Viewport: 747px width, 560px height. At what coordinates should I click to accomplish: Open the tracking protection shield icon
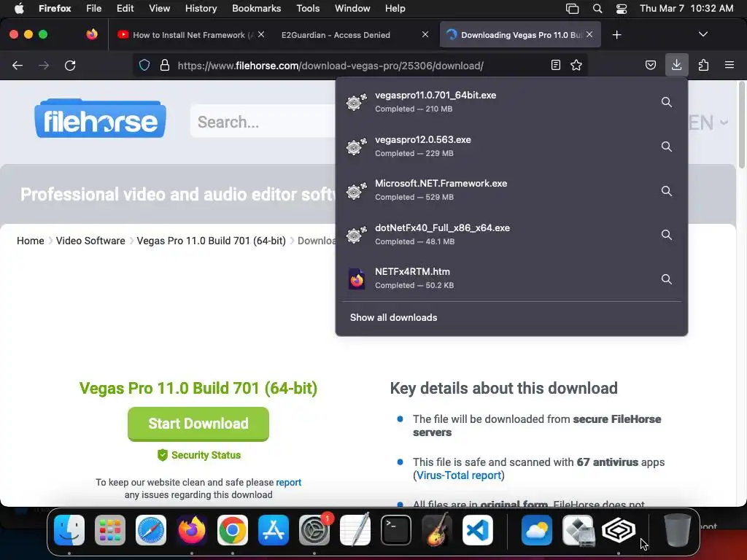coord(144,65)
